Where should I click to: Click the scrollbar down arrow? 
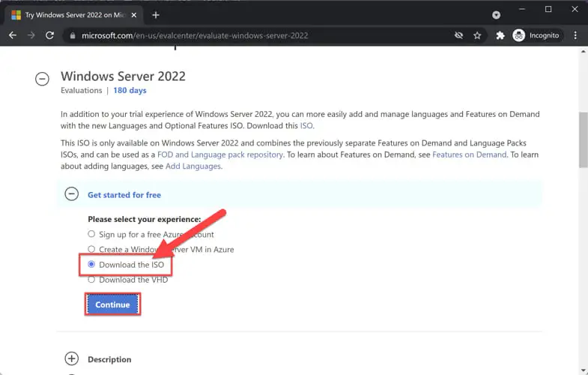pyautogui.click(x=583, y=370)
